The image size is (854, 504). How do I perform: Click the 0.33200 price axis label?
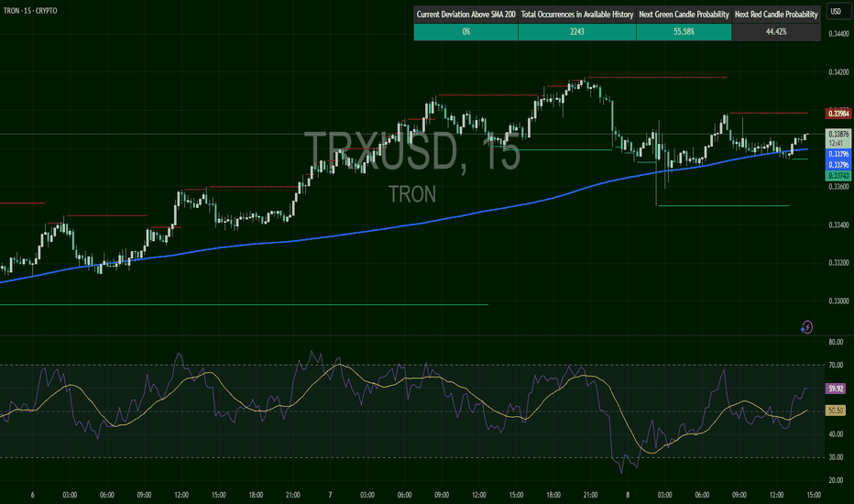click(x=838, y=263)
